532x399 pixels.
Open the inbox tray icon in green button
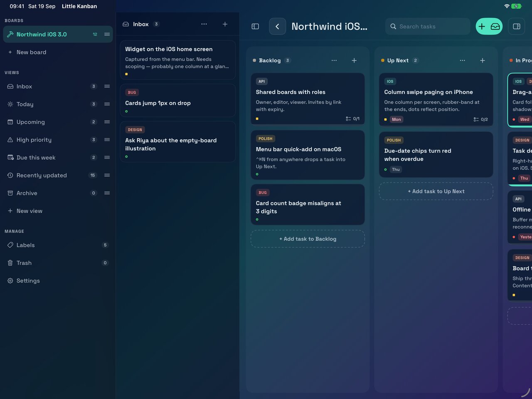point(495,26)
